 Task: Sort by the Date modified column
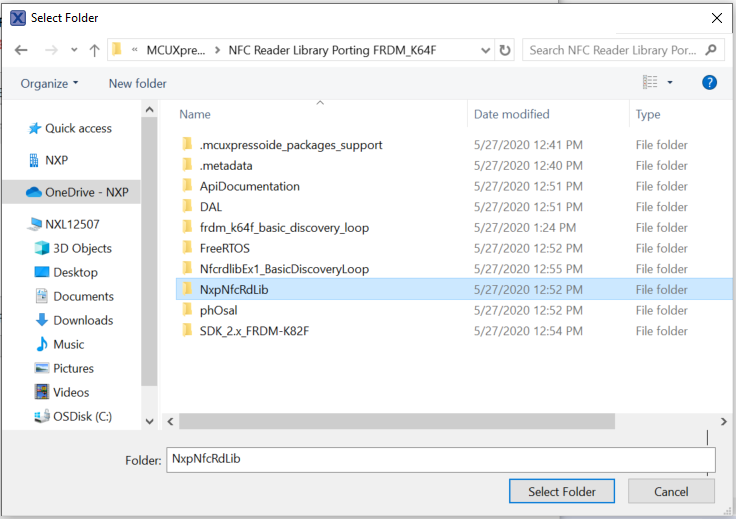tap(512, 114)
